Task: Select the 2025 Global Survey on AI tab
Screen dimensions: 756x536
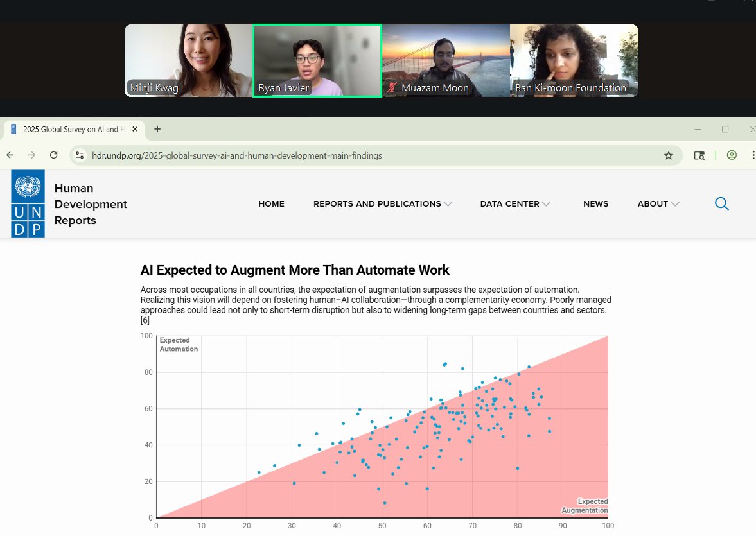Action: pos(75,129)
